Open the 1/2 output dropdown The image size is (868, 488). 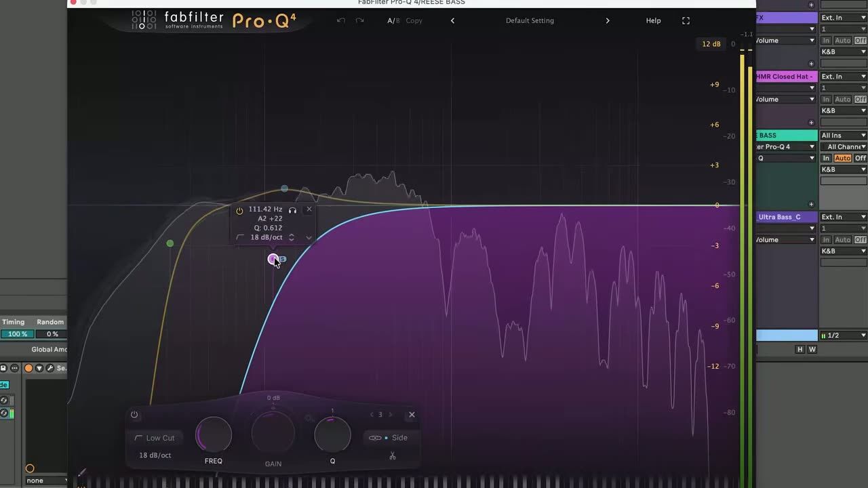843,335
